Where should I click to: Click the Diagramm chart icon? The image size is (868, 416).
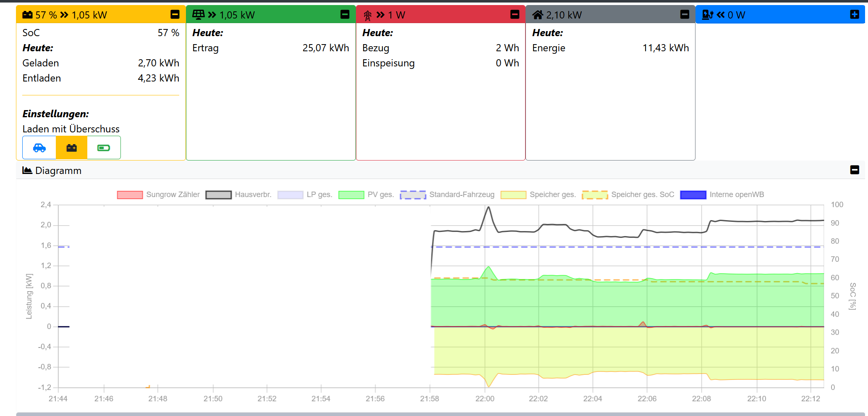pos(27,171)
